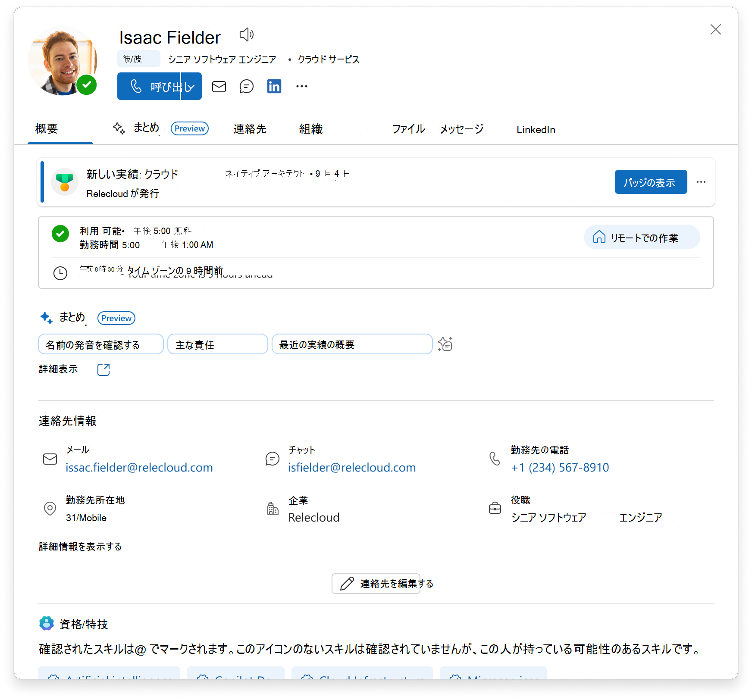Click the 31/Mobile office location text
This screenshot has height=700, width=752.
86,518
